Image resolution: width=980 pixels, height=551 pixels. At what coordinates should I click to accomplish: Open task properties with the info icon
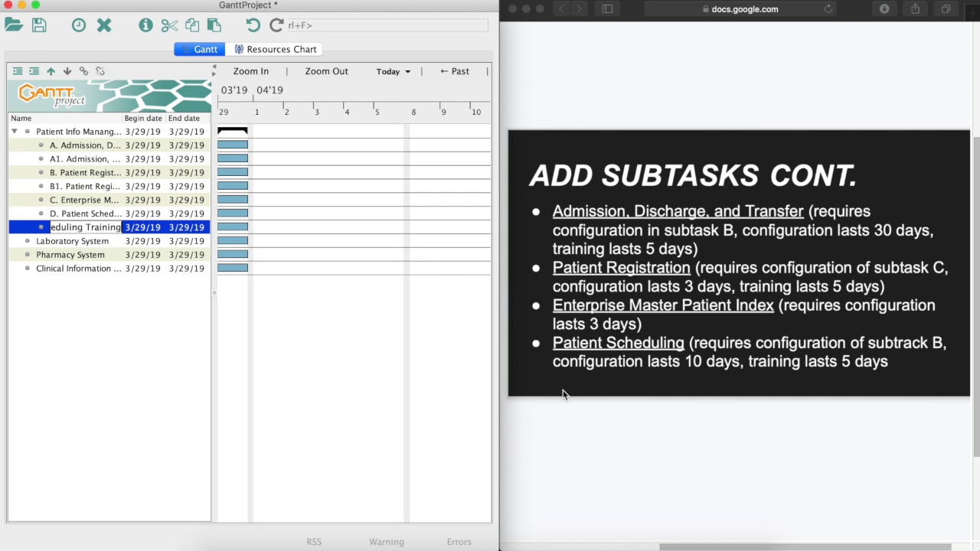(x=145, y=25)
